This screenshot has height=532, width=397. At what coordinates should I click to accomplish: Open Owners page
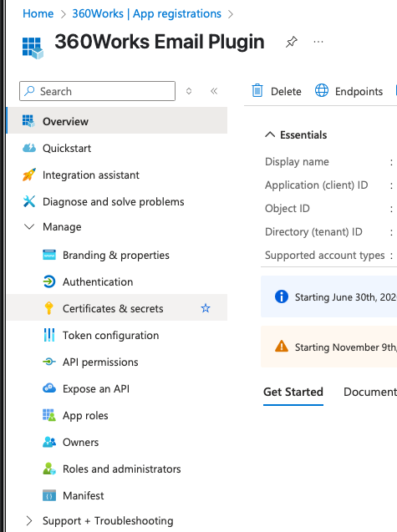[x=81, y=442]
